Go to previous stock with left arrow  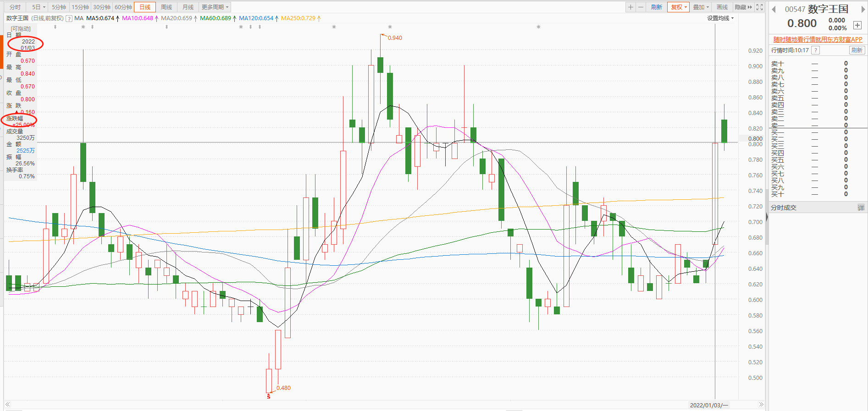click(x=774, y=10)
